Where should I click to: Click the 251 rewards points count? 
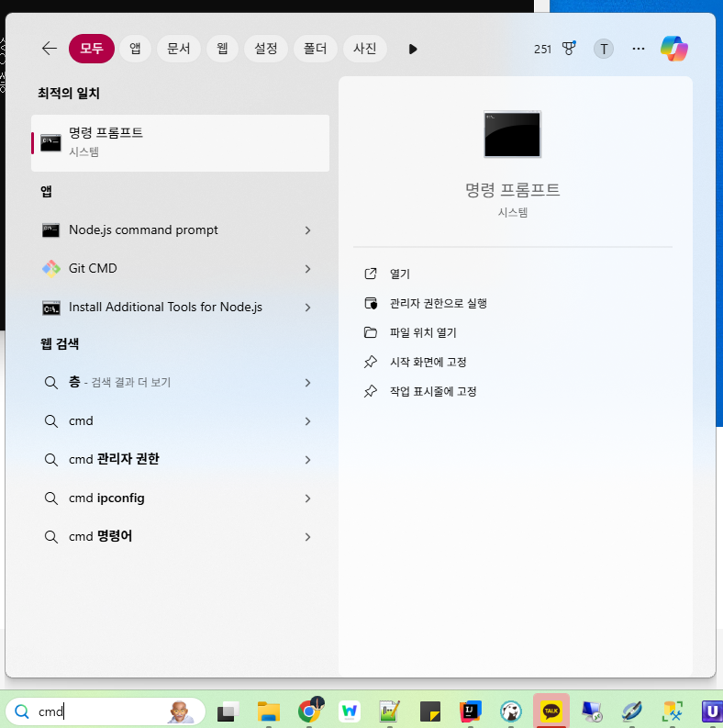(x=542, y=50)
